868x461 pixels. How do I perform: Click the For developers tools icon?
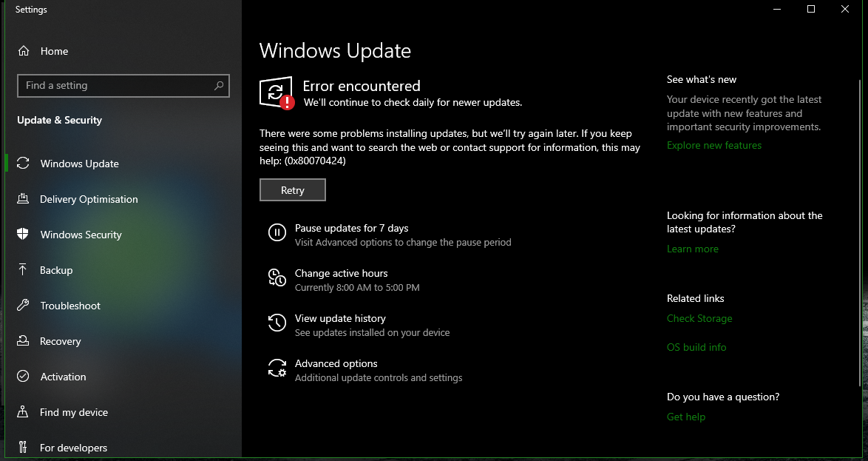(x=23, y=447)
